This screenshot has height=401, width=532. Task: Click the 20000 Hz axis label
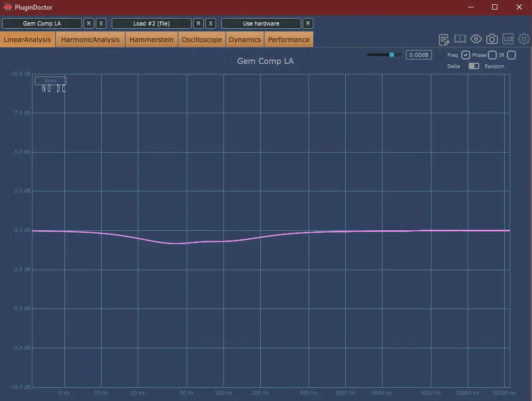coord(504,393)
